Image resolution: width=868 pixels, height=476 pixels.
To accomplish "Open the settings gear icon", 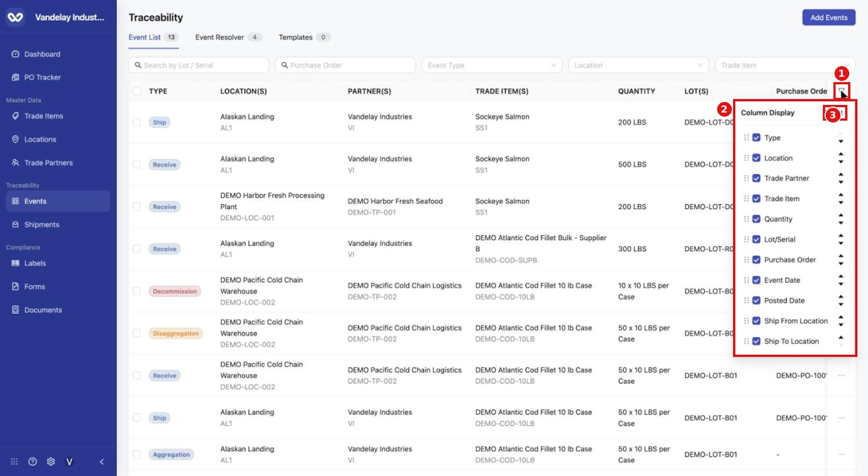I will coord(51,462).
